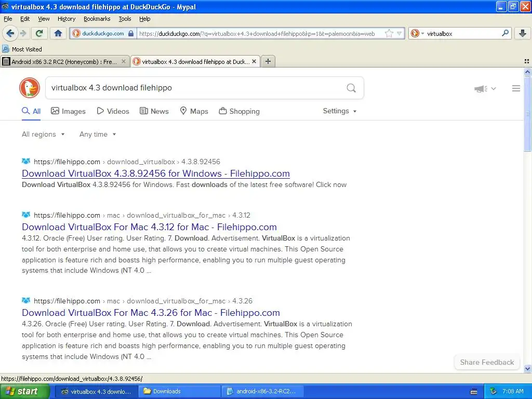
Task: Reload the current page
Action: [x=39, y=33]
